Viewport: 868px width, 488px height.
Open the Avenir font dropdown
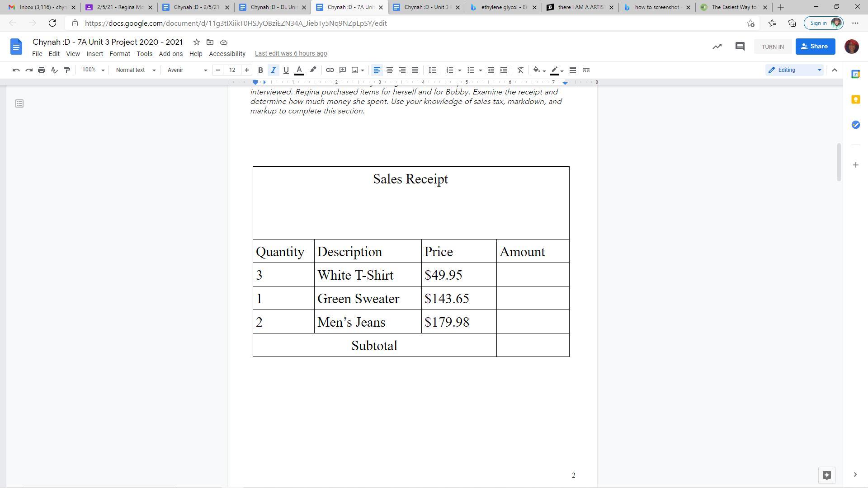pyautogui.click(x=187, y=70)
